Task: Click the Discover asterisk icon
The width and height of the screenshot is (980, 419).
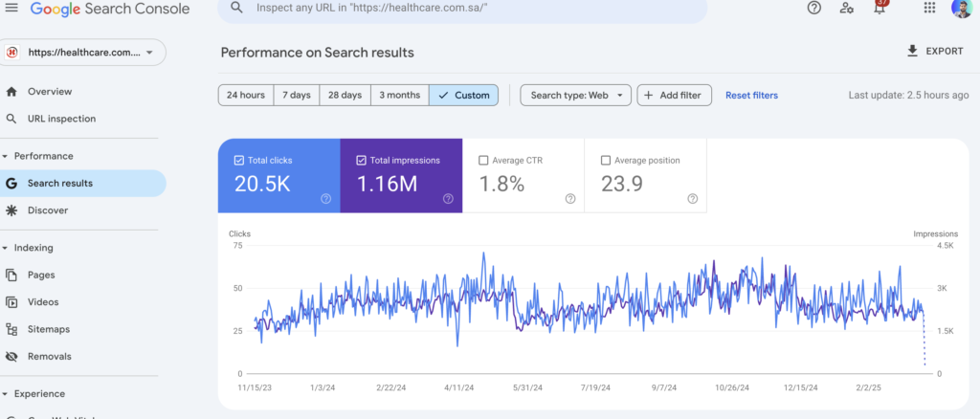Action: pyautogui.click(x=11, y=210)
